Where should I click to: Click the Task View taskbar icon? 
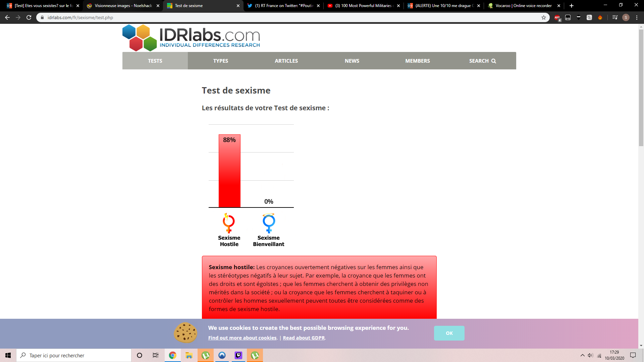[x=156, y=355]
